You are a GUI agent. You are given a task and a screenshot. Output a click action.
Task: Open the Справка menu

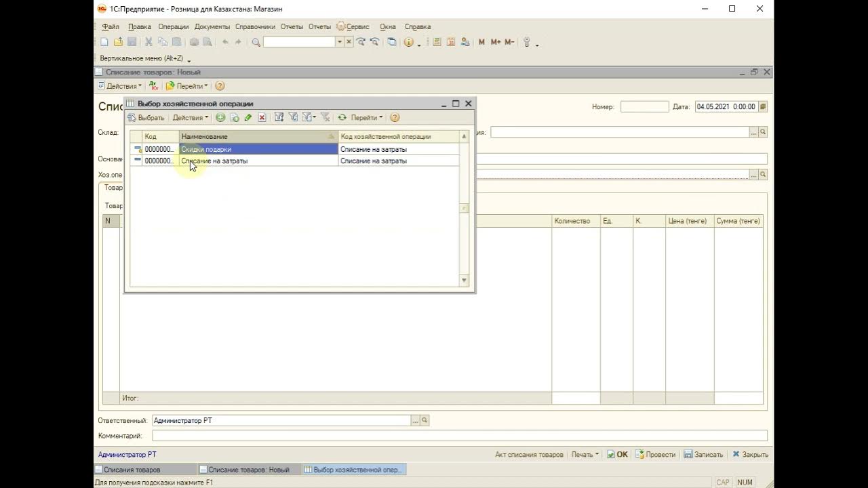tap(418, 27)
